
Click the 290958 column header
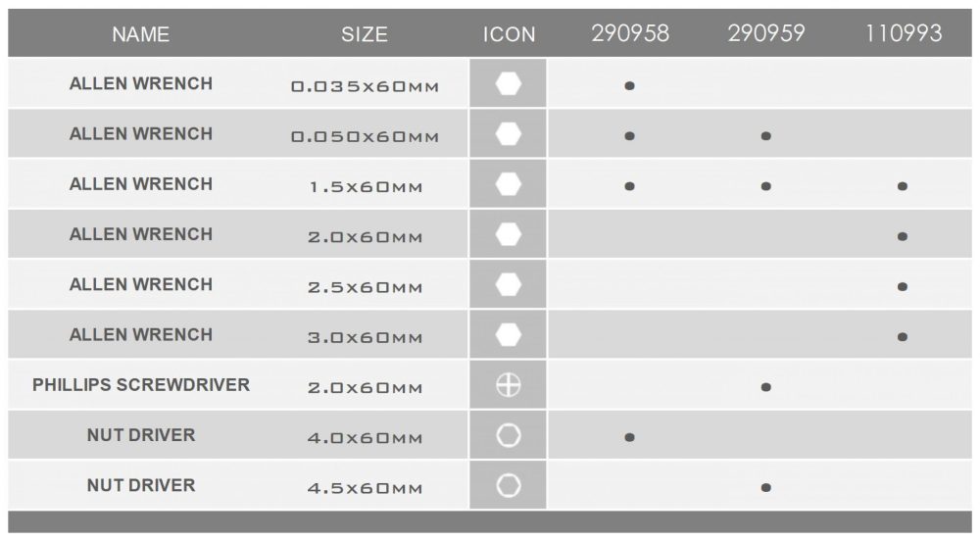click(630, 33)
